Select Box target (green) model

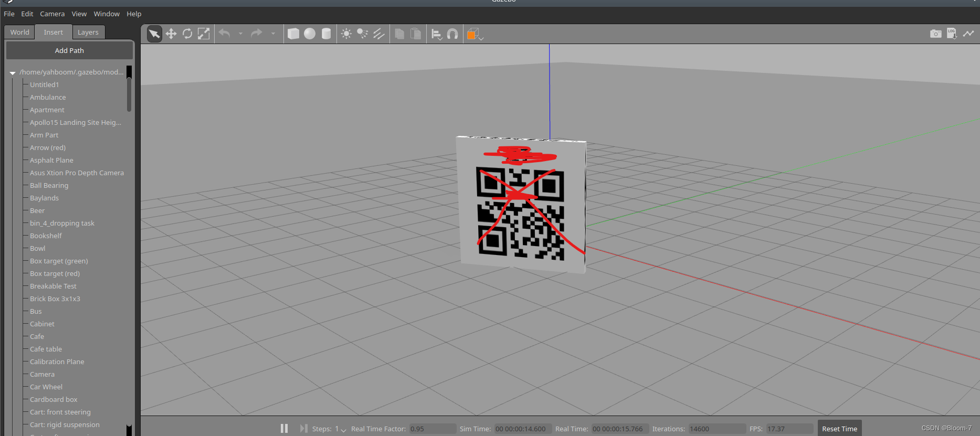pos(59,261)
